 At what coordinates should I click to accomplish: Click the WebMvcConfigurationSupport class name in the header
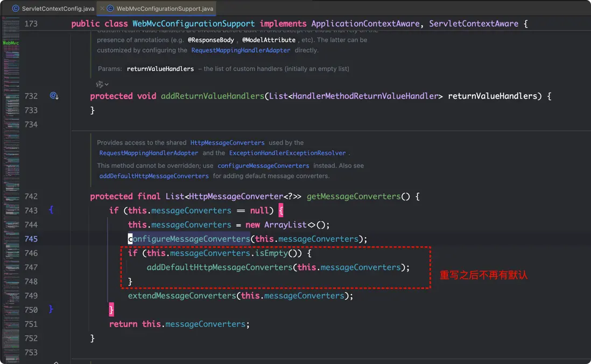pos(193,24)
